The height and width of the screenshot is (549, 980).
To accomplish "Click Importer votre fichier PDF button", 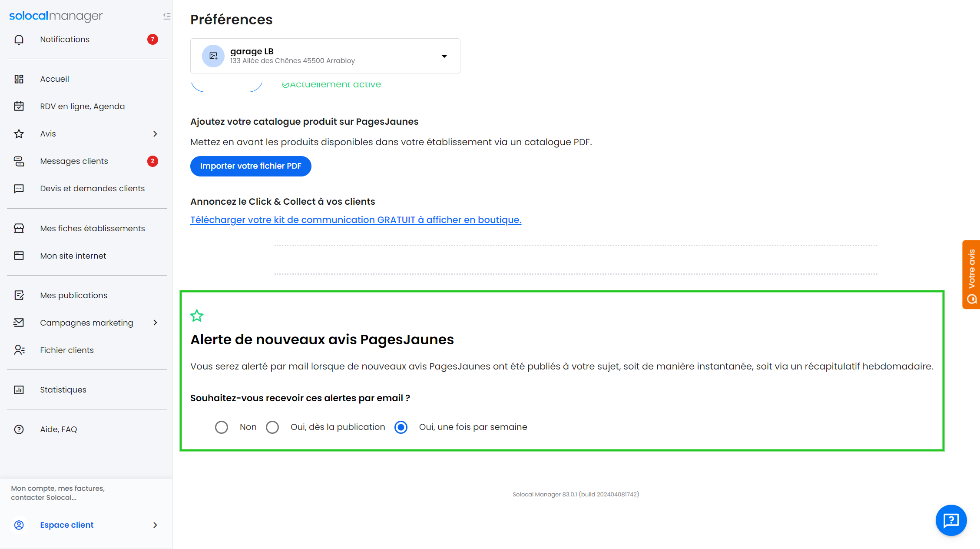I will coord(251,166).
